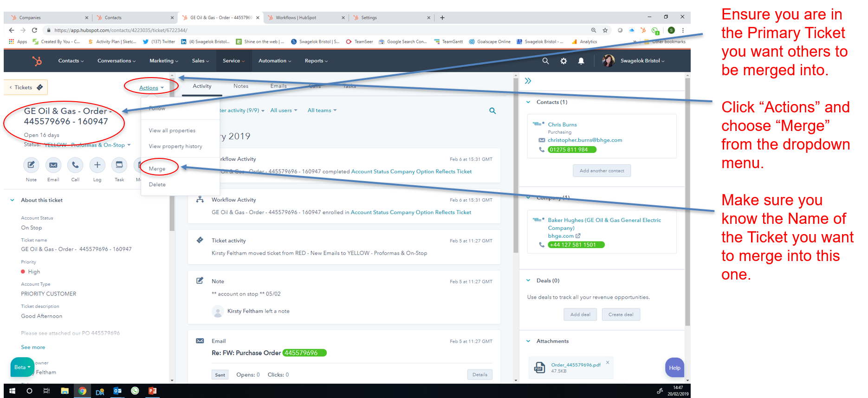Open the Contacts navigation menu
The width and height of the screenshot is (868, 398).
71,61
